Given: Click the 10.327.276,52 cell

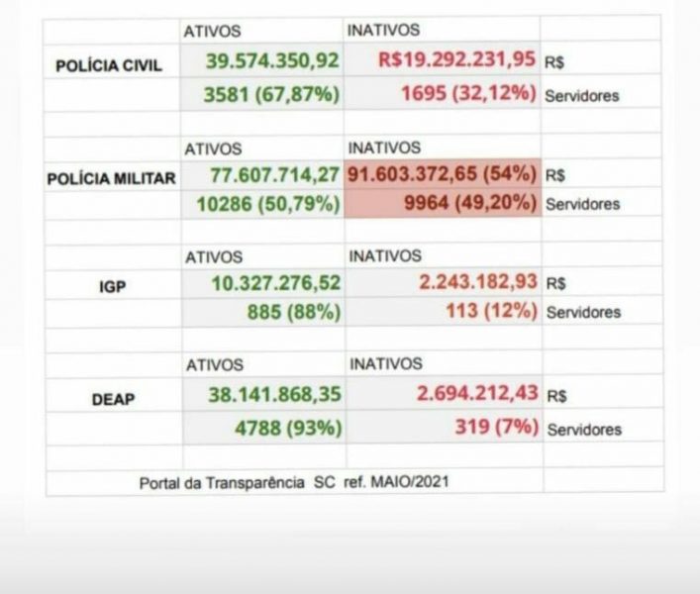Looking at the screenshot, I should (263, 283).
